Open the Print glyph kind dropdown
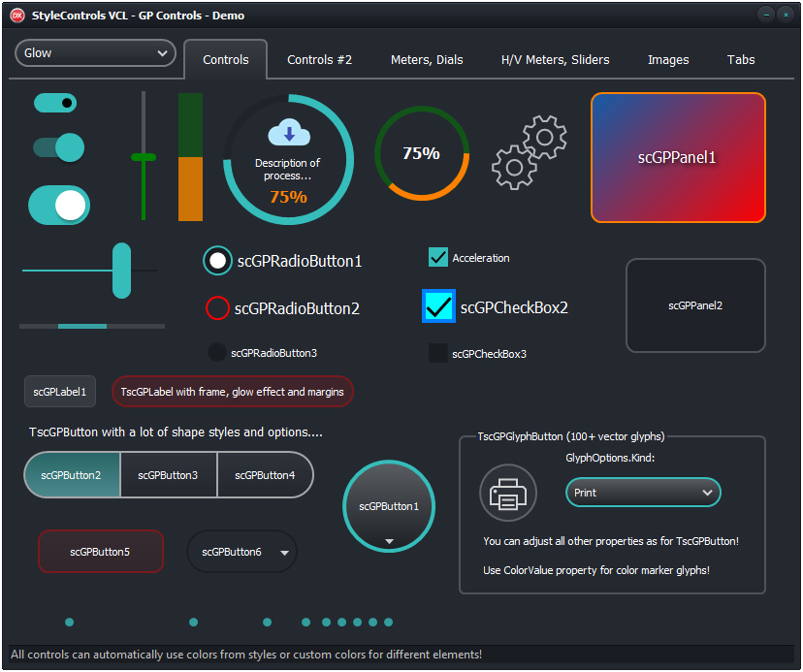This screenshot has height=672, width=803. 643,493
